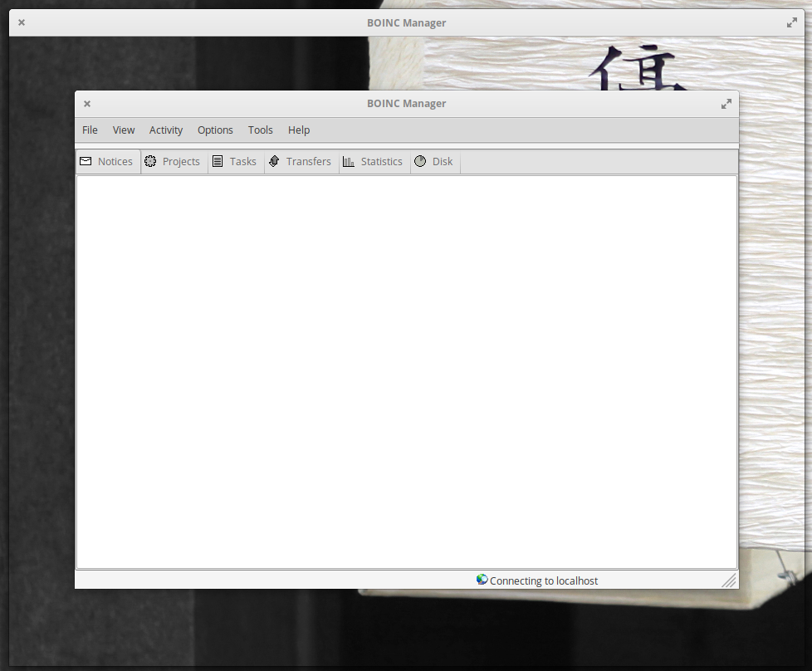Switch to the Tasks tab label
The image size is (812, 671).
pos(243,162)
